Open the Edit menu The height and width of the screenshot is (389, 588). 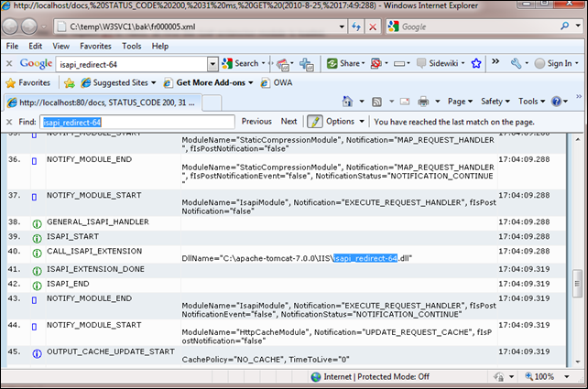[35, 46]
